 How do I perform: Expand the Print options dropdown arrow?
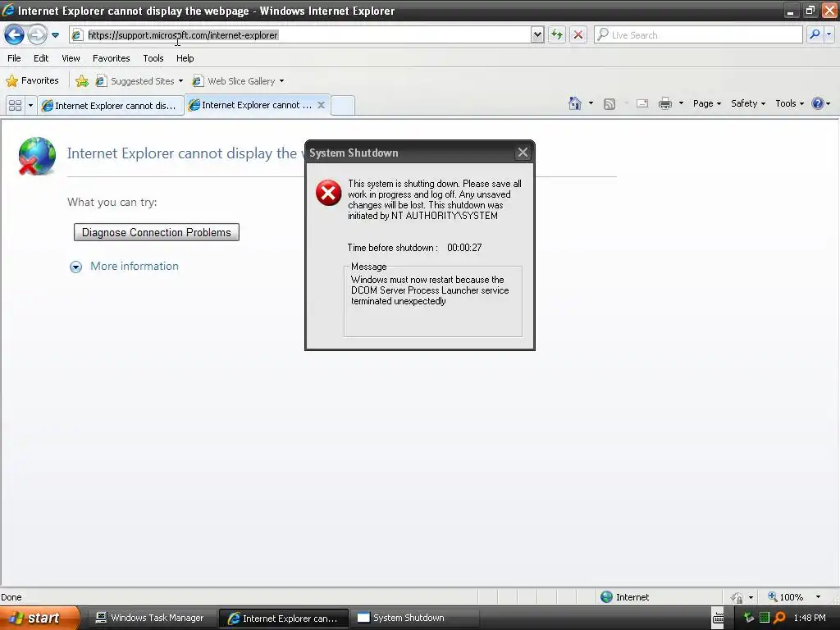click(681, 103)
